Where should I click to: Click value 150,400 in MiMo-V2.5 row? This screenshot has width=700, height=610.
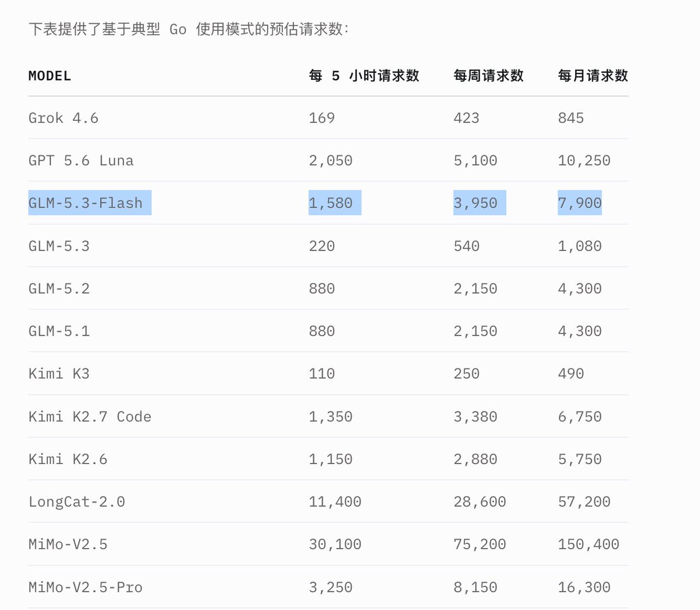[x=588, y=545]
